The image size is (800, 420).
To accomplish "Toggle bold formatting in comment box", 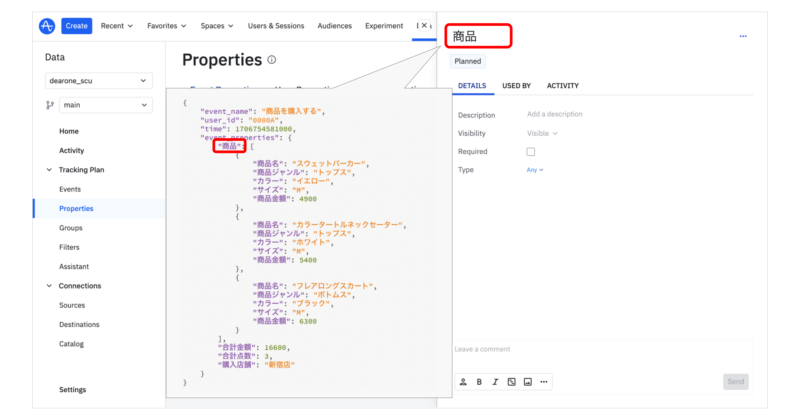I will 479,382.
